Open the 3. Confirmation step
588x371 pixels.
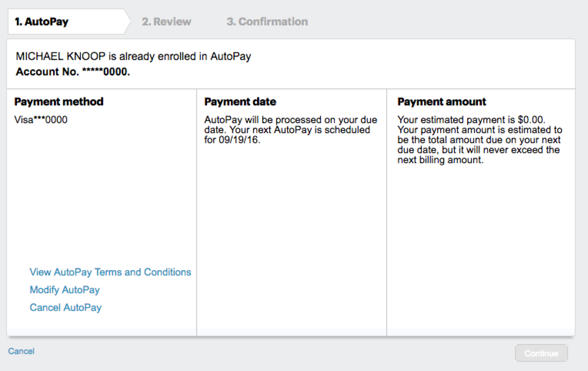click(x=267, y=22)
